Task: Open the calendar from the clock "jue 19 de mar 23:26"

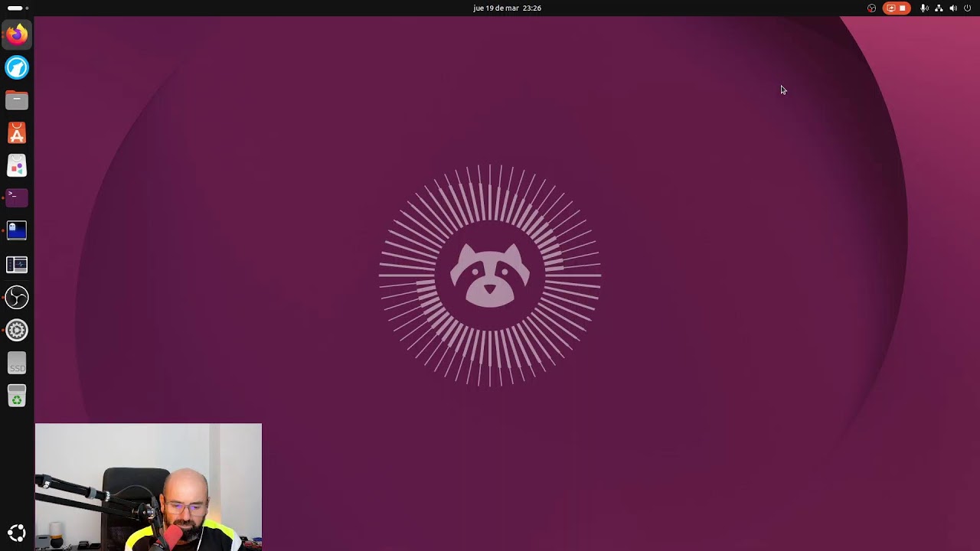Action: point(507,8)
